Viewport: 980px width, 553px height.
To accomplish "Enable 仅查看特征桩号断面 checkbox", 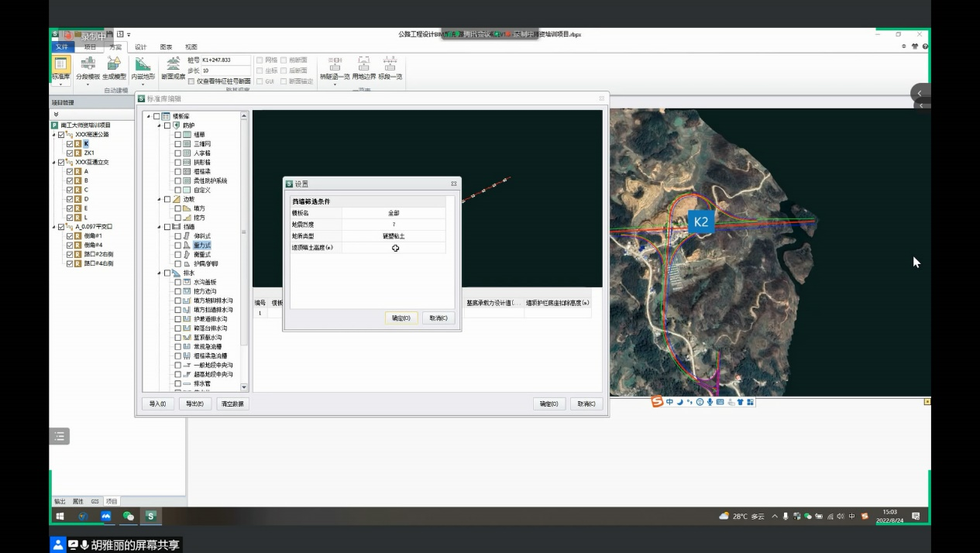I will [191, 81].
